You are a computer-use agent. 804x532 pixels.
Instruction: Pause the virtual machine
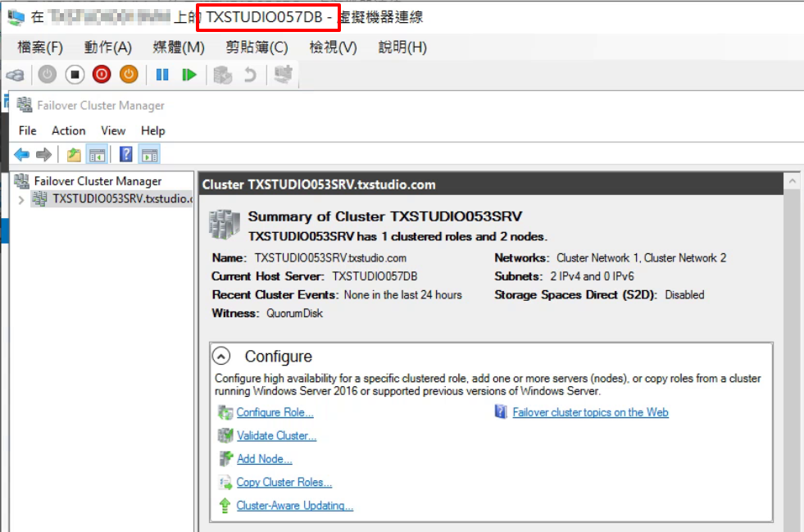click(162, 75)
